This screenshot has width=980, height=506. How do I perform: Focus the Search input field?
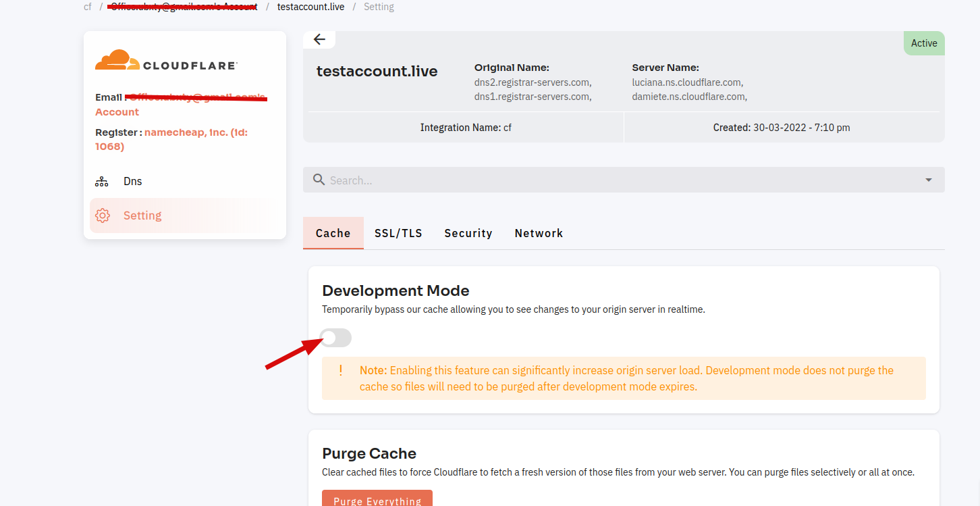(624, 180)
